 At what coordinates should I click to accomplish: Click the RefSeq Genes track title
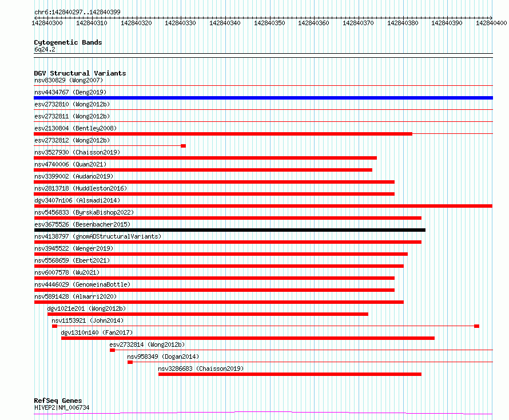(58, 401)
